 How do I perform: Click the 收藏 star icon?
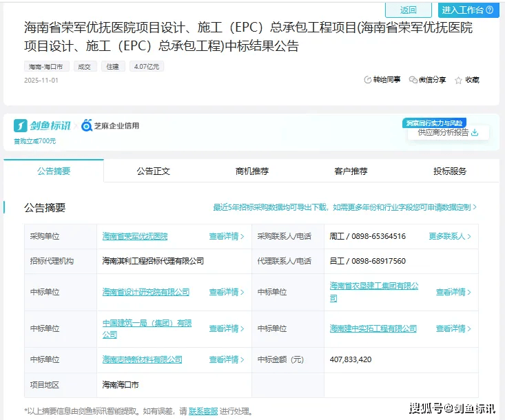(x=459, y=80)
